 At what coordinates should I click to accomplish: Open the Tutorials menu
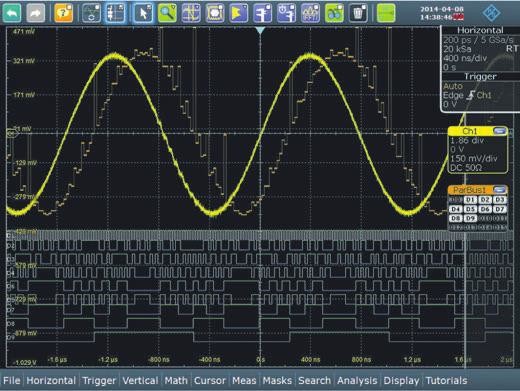point(447,380)
